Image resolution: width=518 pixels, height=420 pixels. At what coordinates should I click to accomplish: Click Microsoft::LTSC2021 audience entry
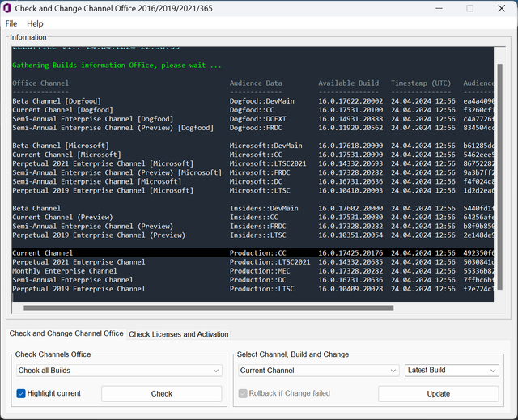click(x=268, y=163)
